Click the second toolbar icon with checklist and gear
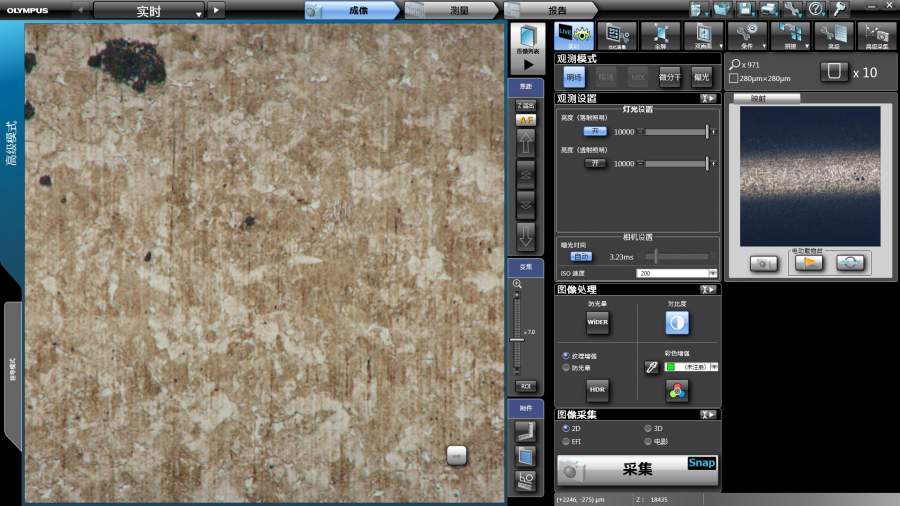Image resolution: width=900 pixels, height=506 pixels. coord(617,36)
